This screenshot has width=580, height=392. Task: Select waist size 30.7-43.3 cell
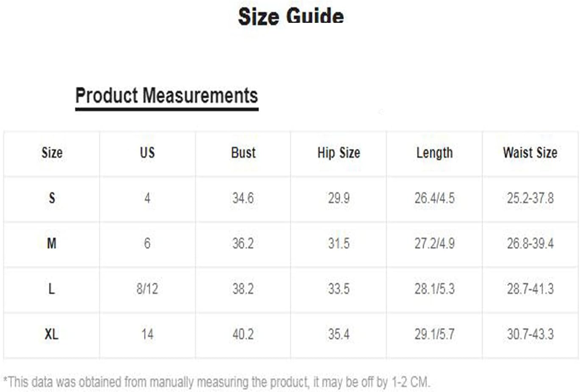(x=530, y=334)
